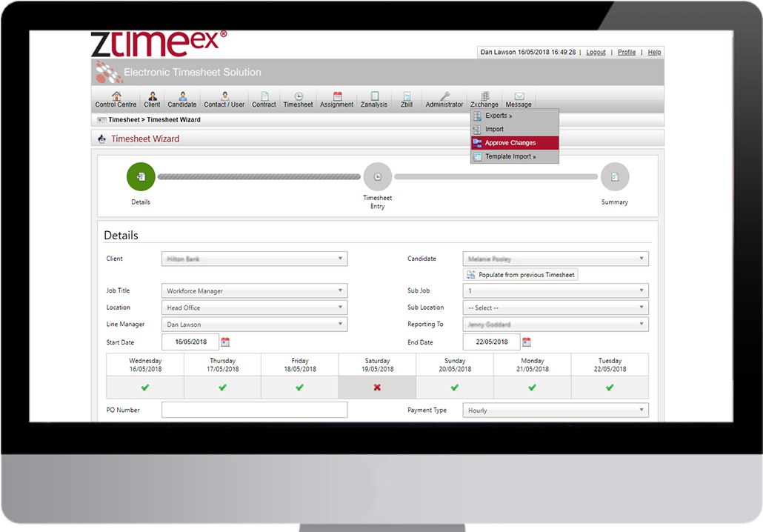Click the Logout link
This screenshot has width=763, height=532.
pyautogui.click(x=596, y=53)
